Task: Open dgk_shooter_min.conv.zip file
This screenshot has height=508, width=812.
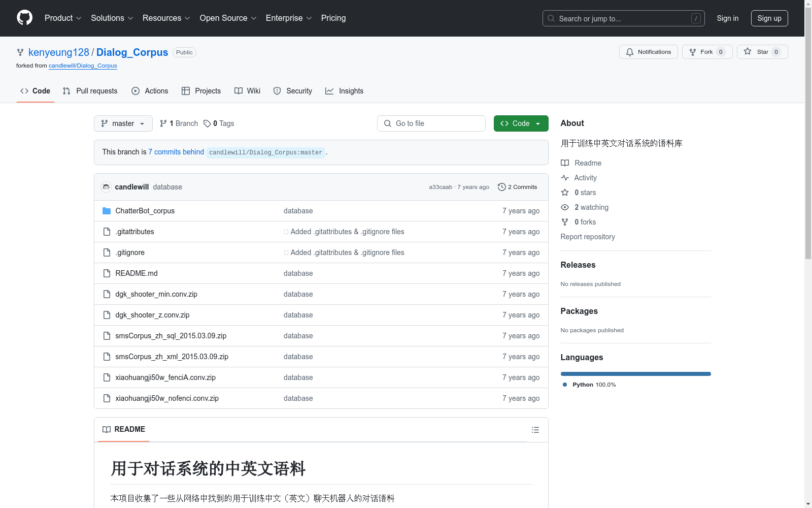Action: pyautogui.click(x=156, y=294)
